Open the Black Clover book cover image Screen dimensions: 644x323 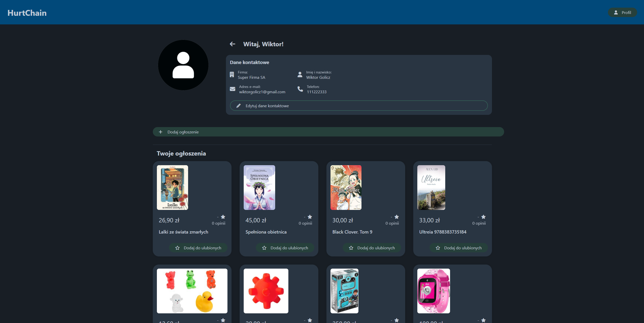click(x=346, y=188)
